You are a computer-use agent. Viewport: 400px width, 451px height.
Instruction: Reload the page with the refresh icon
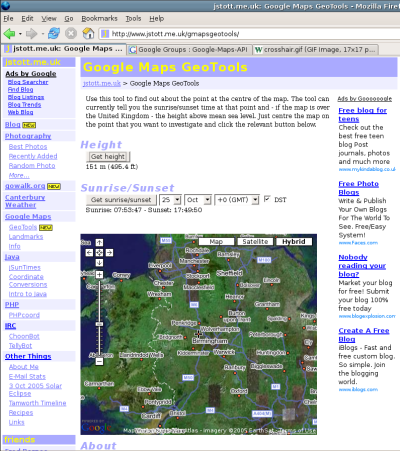point(54,33)
